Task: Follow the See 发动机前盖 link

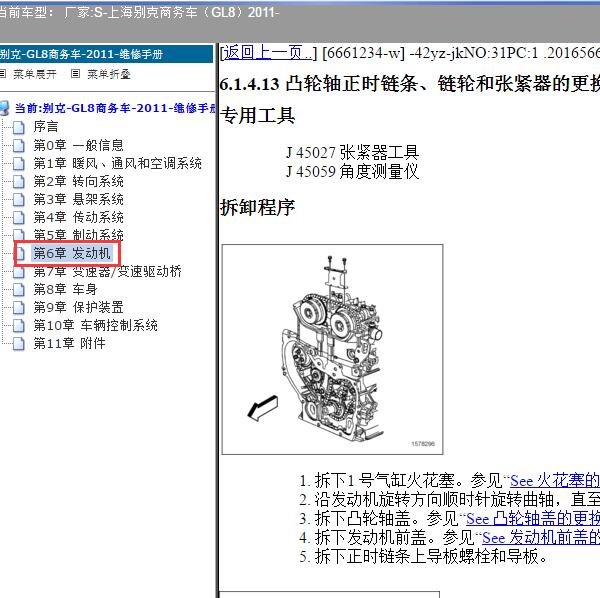Action: 541,538
